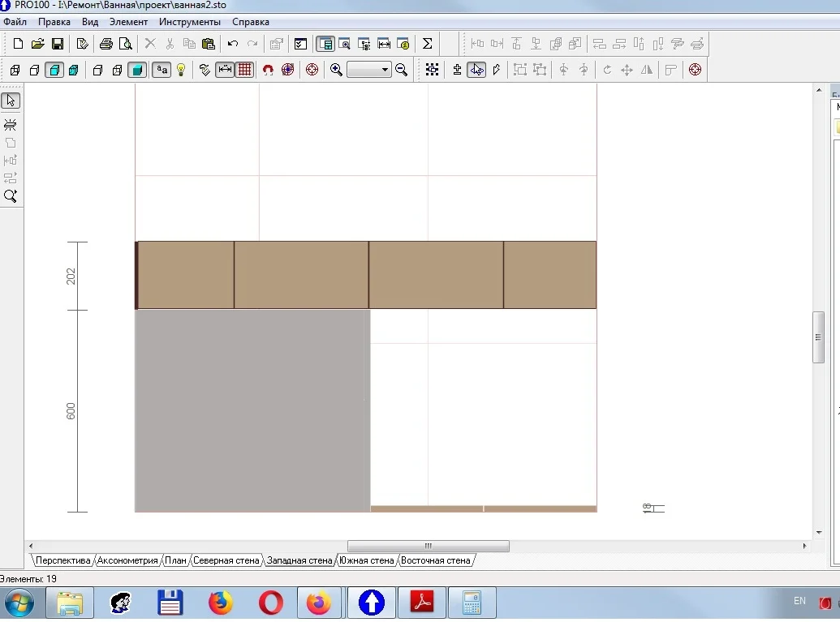840x622 pixels.
Task: Click the light bulb shading icon
Action: (x=181, y=71)
